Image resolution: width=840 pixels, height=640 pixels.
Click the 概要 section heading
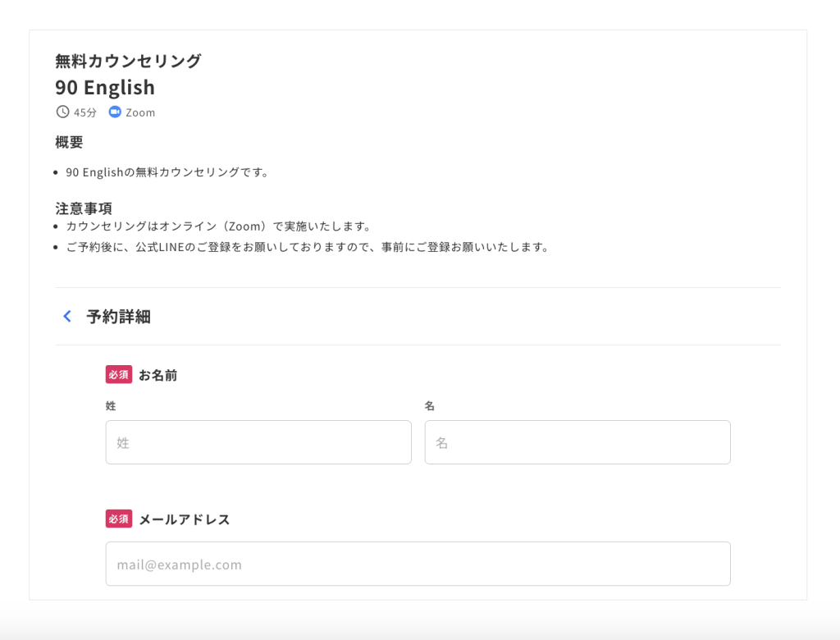(x=69, y=143)
